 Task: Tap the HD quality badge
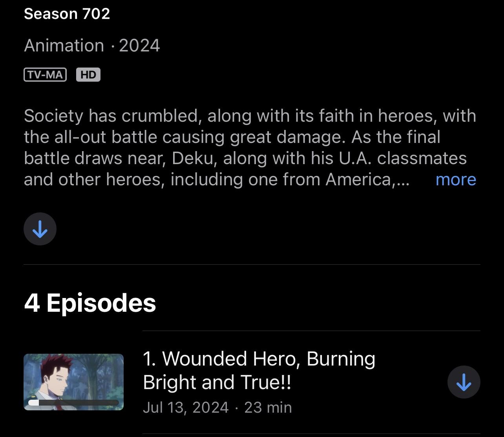[x=88, y=75]
